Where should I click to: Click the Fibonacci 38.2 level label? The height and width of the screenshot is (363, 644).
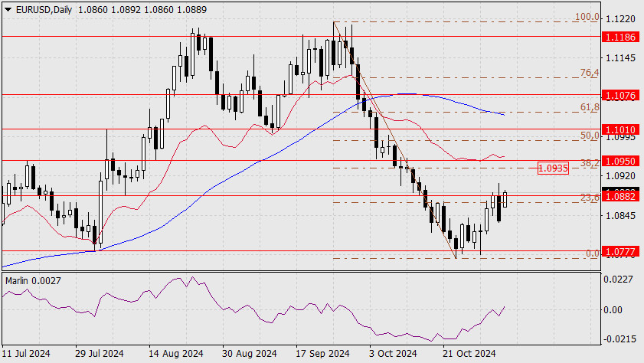(590, 163)
